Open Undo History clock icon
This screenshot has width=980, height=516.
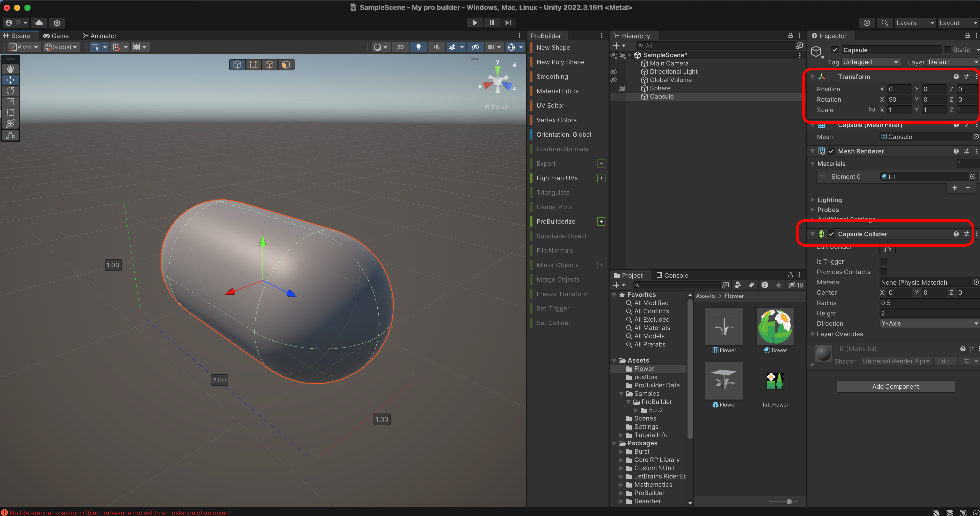coord(867,23)
